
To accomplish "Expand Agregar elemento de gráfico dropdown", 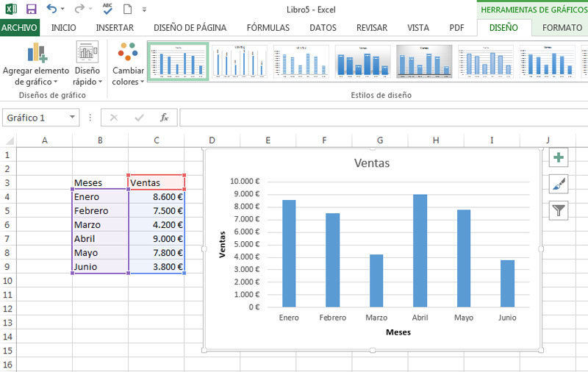I will [x=35, y=65].
